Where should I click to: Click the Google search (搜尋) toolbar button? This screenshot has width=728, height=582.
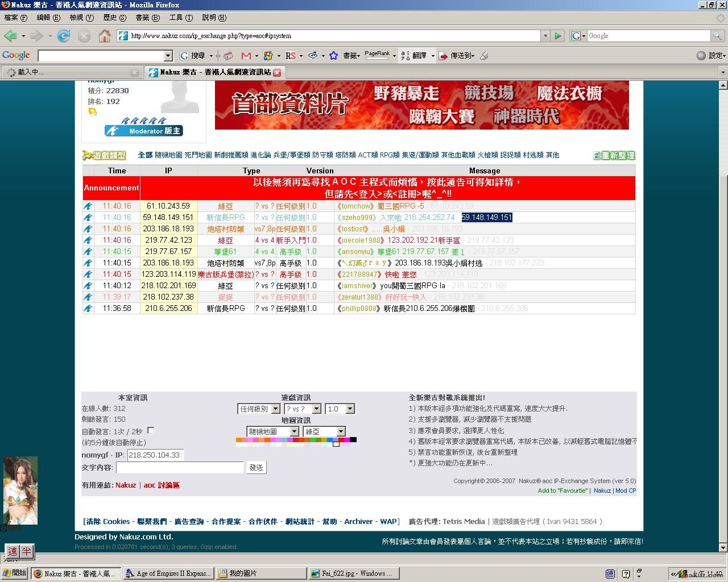pyautogui.click(x=193, y=56)
